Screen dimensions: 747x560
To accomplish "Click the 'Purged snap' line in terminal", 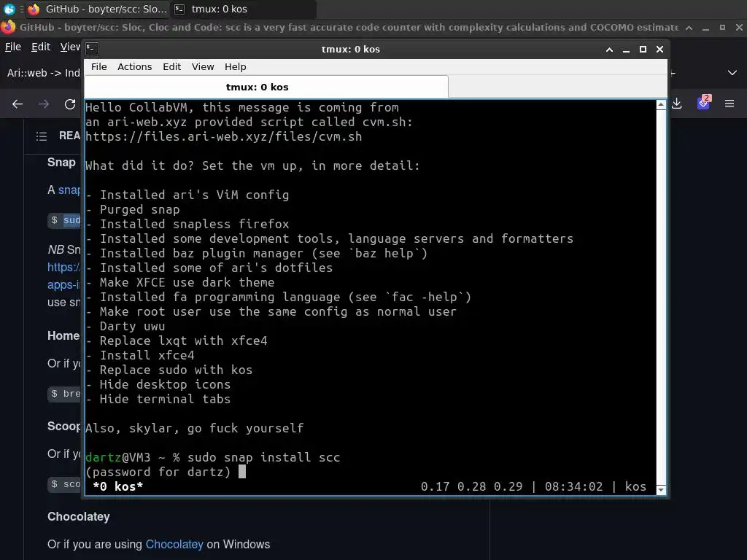I will pos(133,209).
